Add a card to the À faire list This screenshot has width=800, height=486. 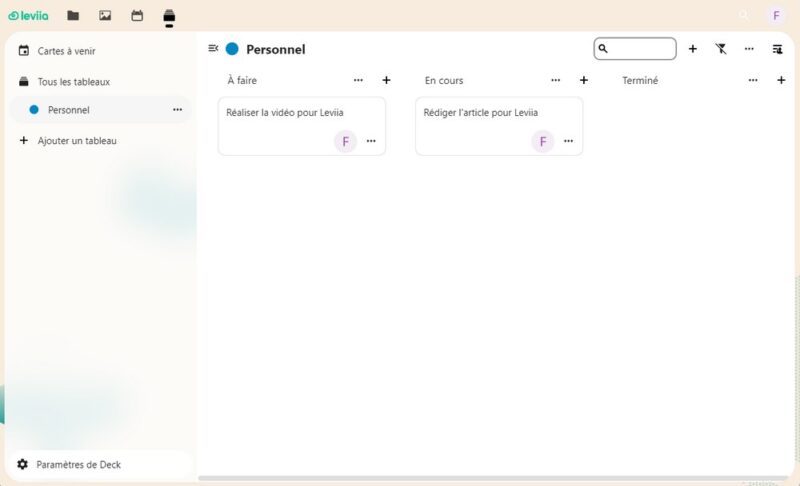386,80
